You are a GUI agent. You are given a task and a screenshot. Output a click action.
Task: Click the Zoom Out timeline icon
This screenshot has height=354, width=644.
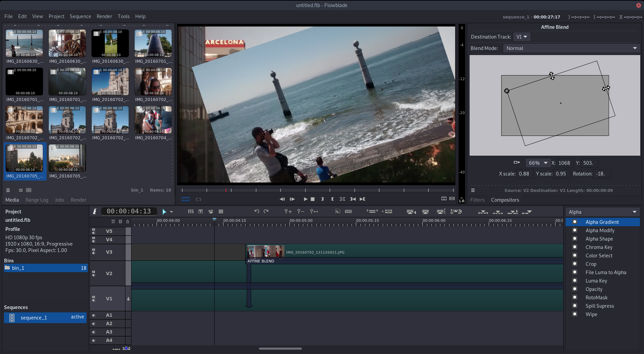pyautogui.click(x=301, y=211)
